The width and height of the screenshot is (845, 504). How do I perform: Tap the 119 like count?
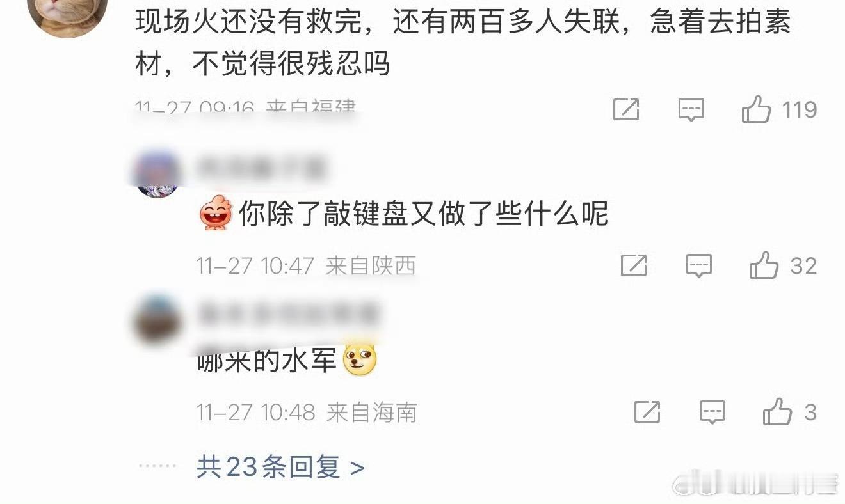point(800,110)
